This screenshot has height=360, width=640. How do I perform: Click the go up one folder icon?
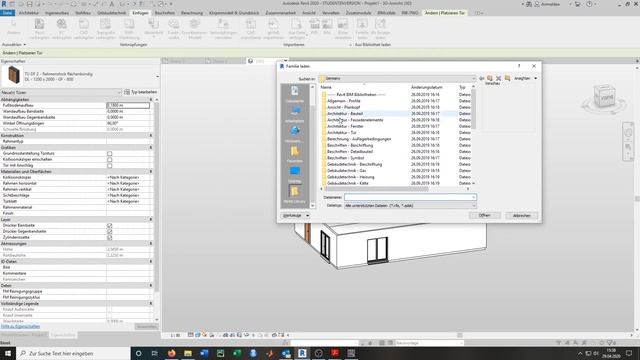tap(489, 78)
